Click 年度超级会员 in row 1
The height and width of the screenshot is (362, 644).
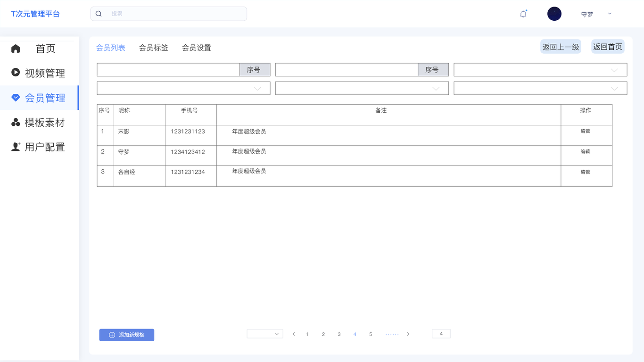pos(249,132)
